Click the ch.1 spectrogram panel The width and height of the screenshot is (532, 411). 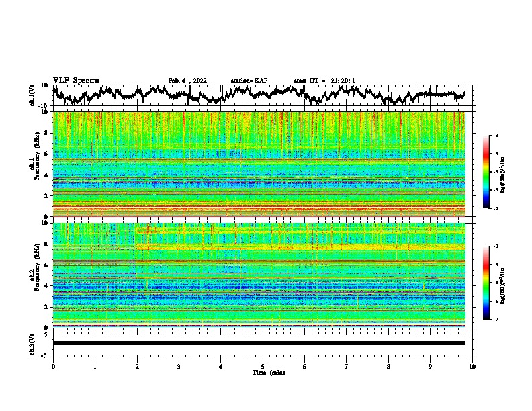pyautogui.click(x=259, y=164)
